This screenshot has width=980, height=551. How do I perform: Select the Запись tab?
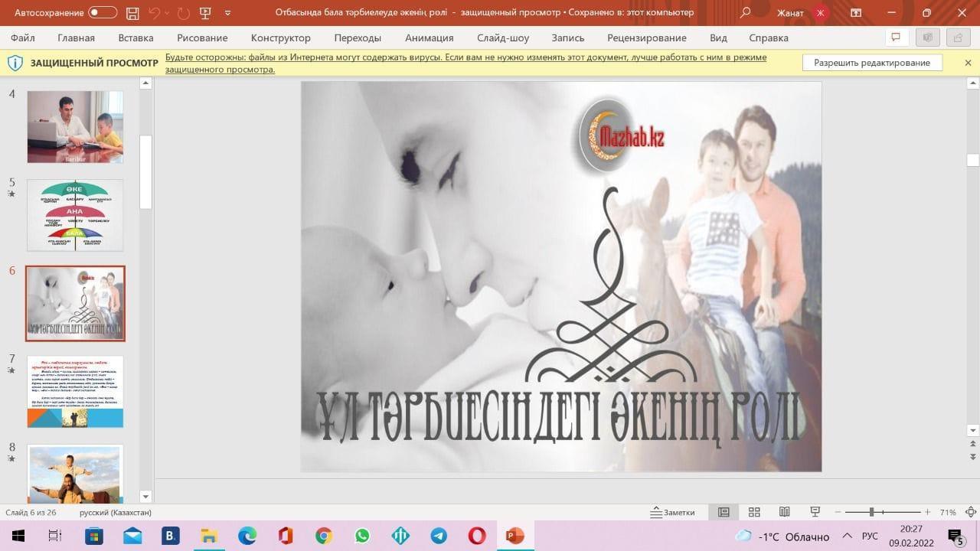click(568, 37)
